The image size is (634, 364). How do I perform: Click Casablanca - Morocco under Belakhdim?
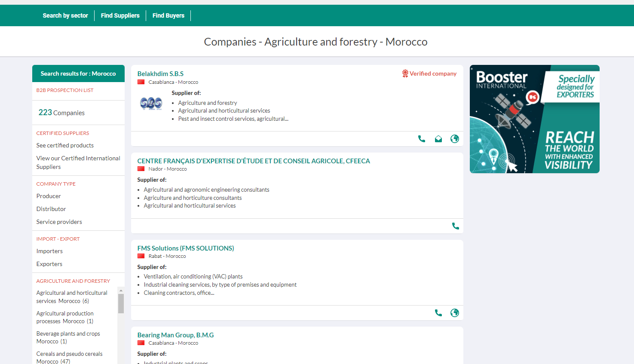point(173,82)
